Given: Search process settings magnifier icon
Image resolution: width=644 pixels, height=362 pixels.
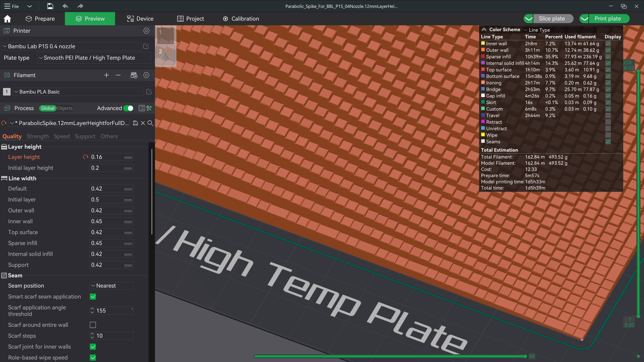Looking at the screenshot, I should point(150,123).
